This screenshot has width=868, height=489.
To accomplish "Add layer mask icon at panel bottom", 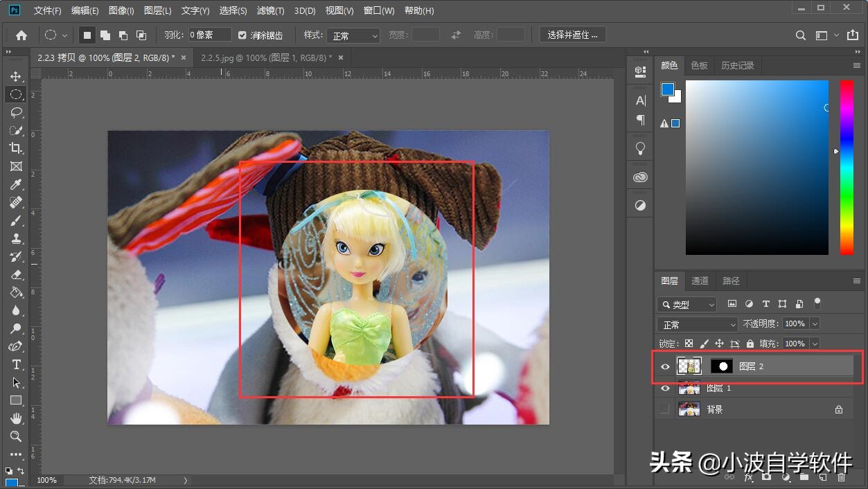I will point(767,477).
